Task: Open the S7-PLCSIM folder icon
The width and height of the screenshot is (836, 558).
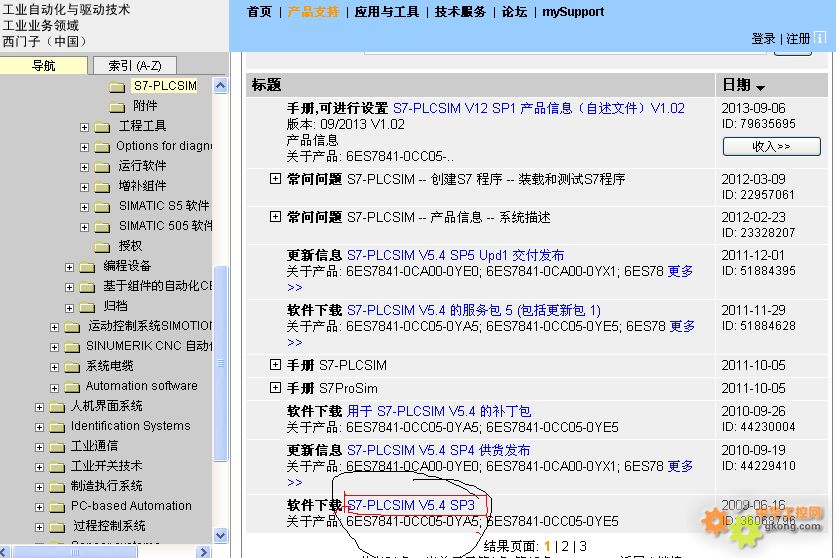Action: point(117,87)
